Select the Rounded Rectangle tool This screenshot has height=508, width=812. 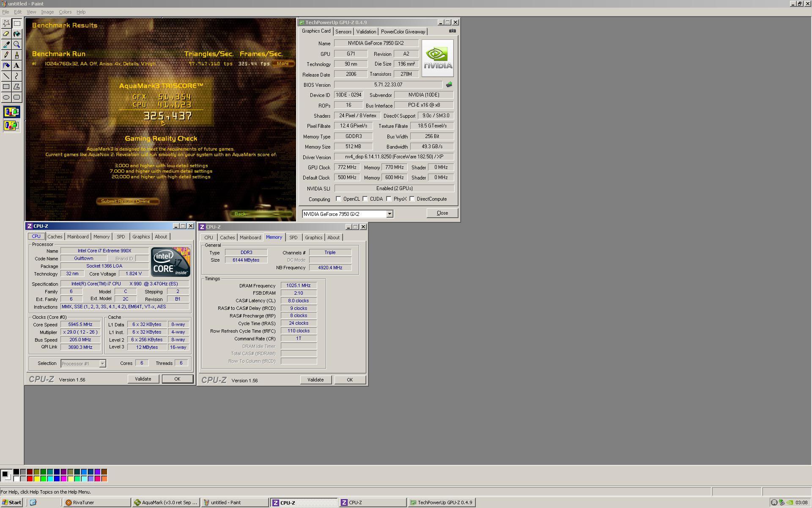pos(17,97)
